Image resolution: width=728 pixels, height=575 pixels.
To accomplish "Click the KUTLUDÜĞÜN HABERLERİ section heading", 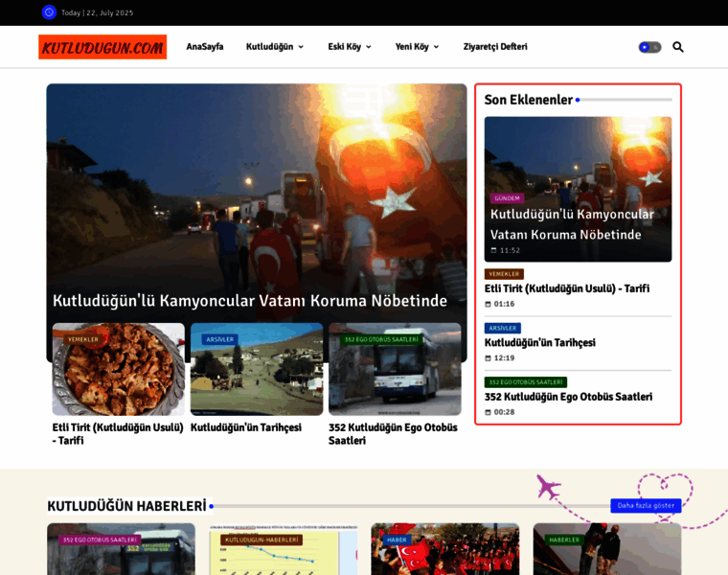I will pyautogui.click(x=126, y=506).
